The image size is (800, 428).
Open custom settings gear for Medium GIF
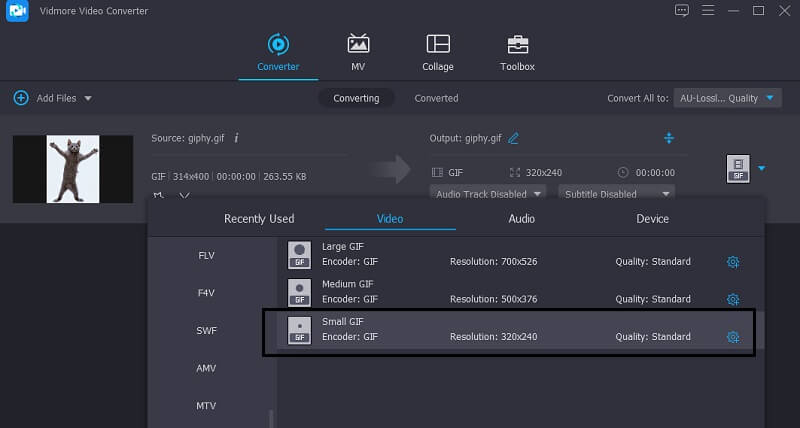[x=732, y=299]
